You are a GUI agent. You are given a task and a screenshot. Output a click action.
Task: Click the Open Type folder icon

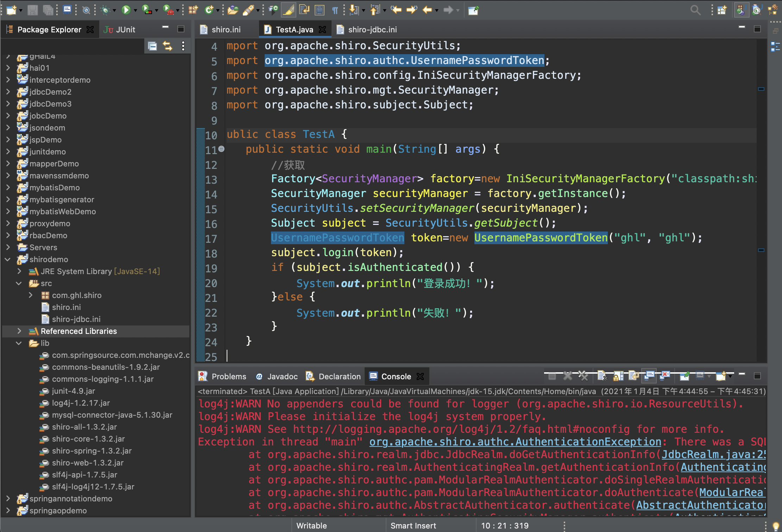(233, 10)
